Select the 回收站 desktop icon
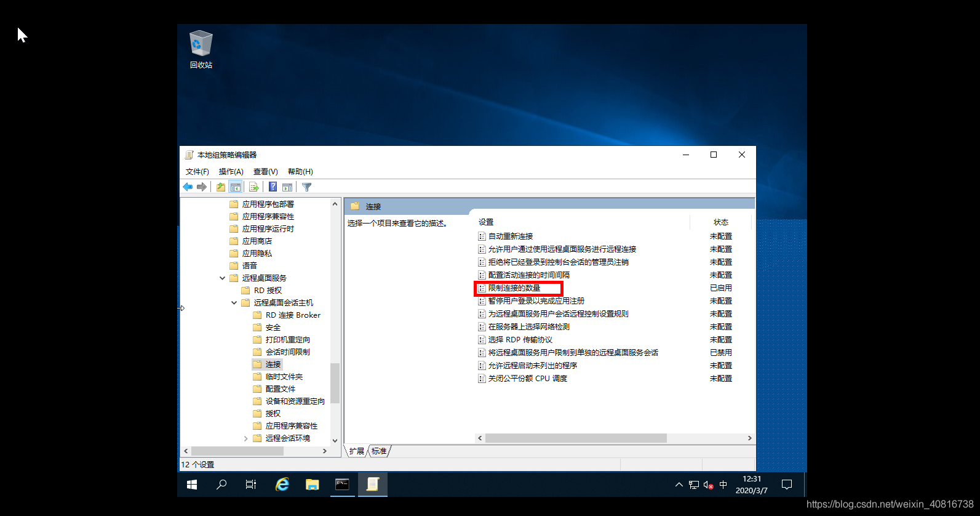The width and height of the screenshot is (980, 516). click(x=201, y=49)
